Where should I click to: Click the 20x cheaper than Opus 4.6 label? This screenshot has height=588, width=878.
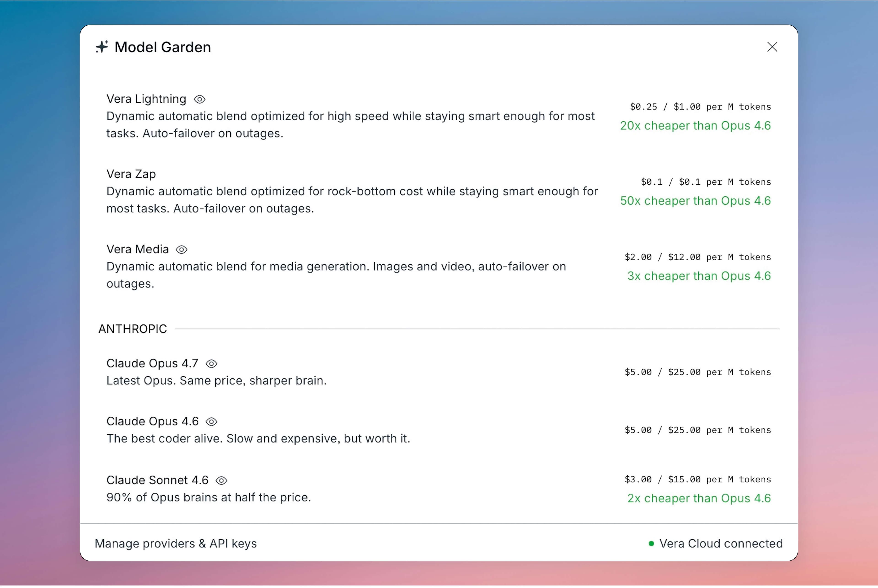click(695, 126)
